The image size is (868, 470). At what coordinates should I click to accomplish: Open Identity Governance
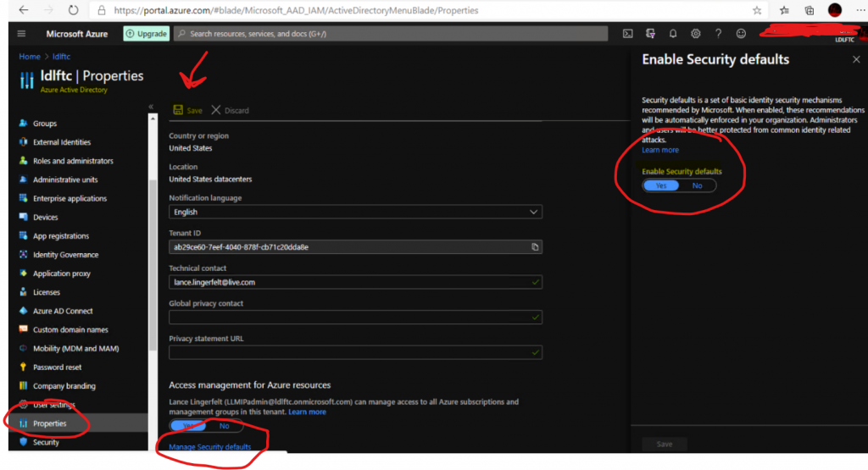coord(65,255)
